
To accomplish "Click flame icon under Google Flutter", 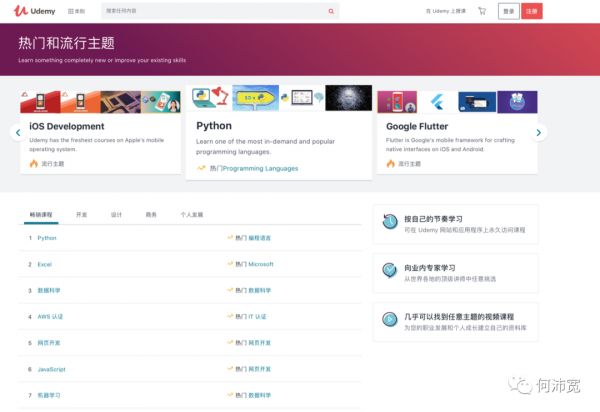I will (x=391, y=163).
